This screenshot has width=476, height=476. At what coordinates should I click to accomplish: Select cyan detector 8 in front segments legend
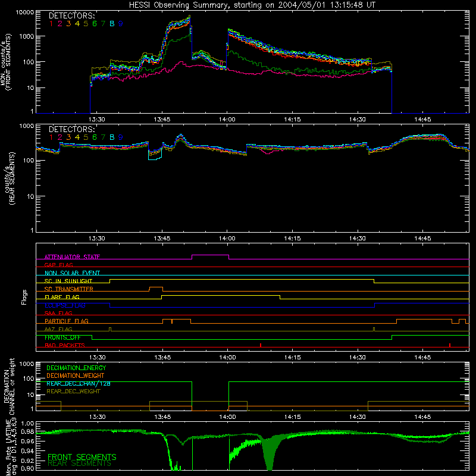(112, 24)
